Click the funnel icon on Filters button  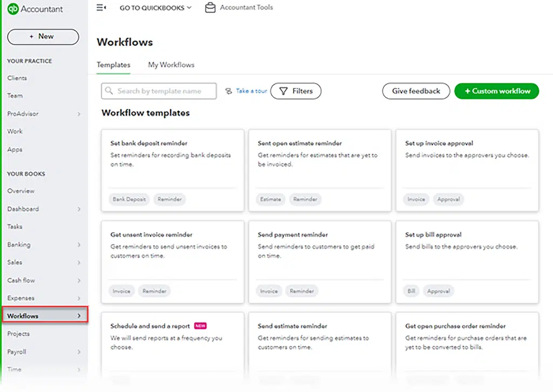pos(283,91)
